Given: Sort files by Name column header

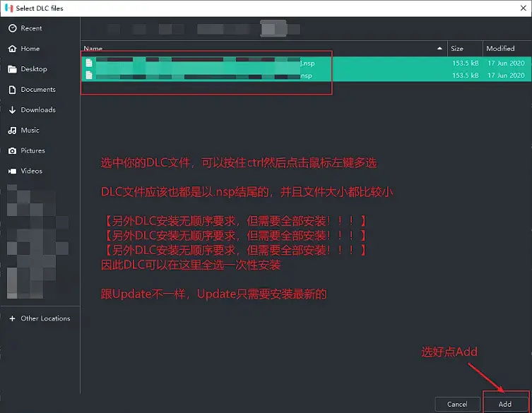Looking at the screenshot, I should pyautogui.click(x=261, y=49).
